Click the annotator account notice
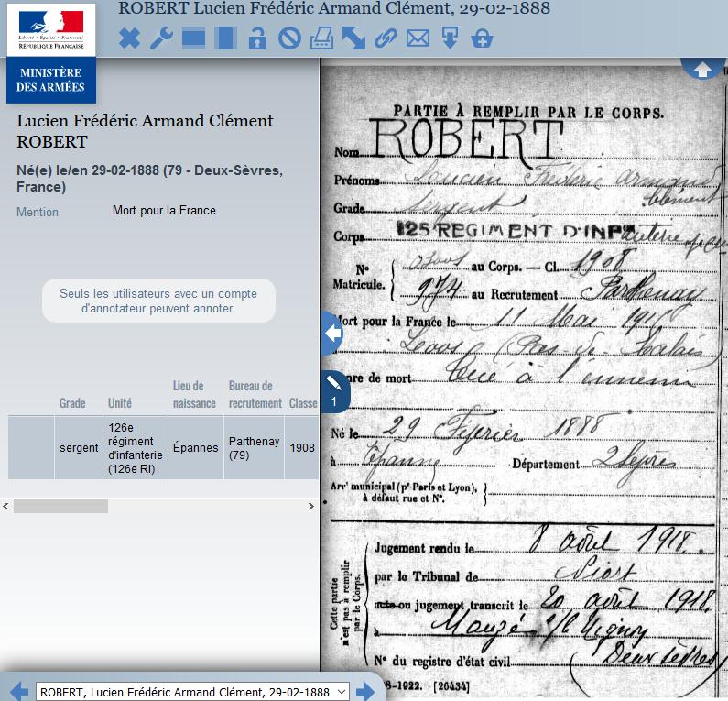 pyautogui.click(x=158, y=301)
